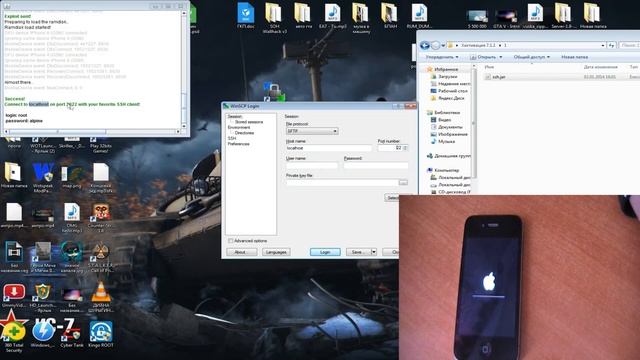Open Компьютер in Explorer navigation pane
The width and height of the screenshot is (640, 360).
[x=443, y=170]
